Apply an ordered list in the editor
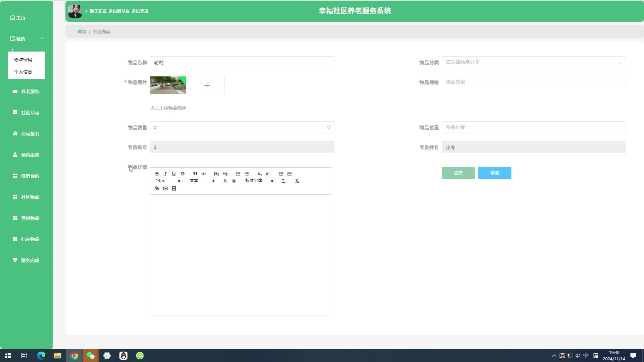The width and height of the screenshot is (644, 362). 238,174
